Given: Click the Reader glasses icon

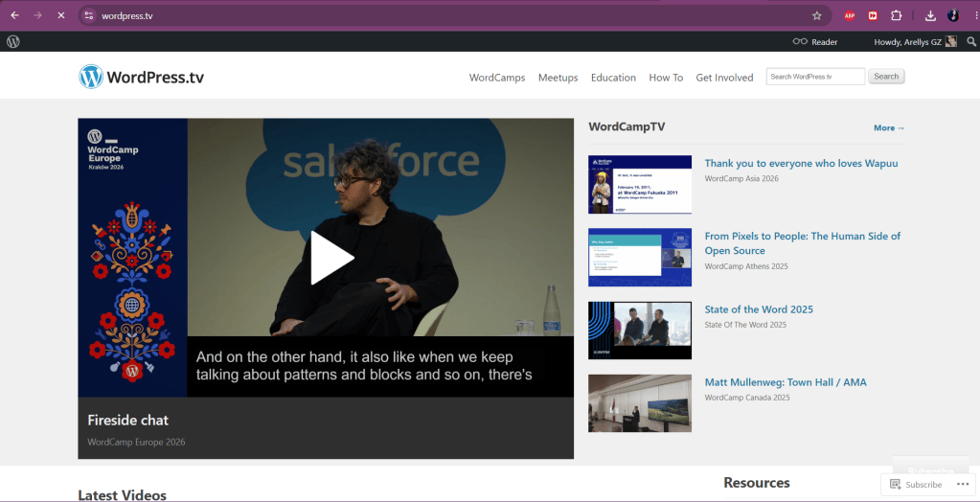Looking at the screenshot, I should pos(800,42).
